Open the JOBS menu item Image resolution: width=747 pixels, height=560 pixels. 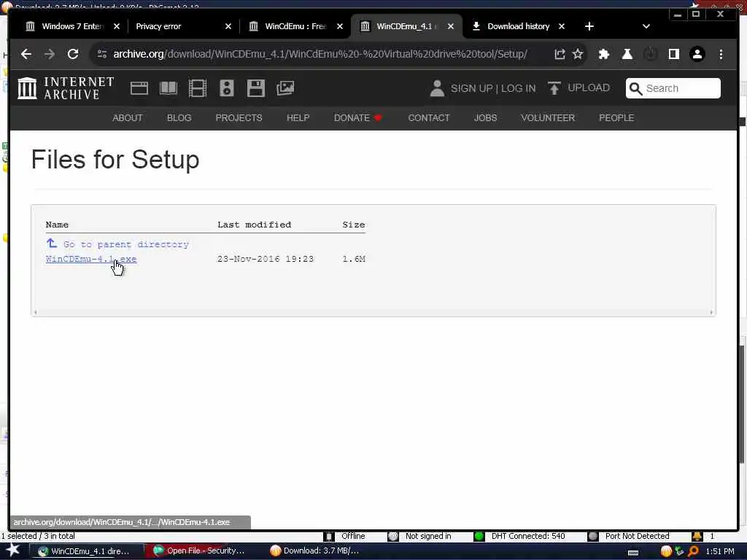point(485,117)
